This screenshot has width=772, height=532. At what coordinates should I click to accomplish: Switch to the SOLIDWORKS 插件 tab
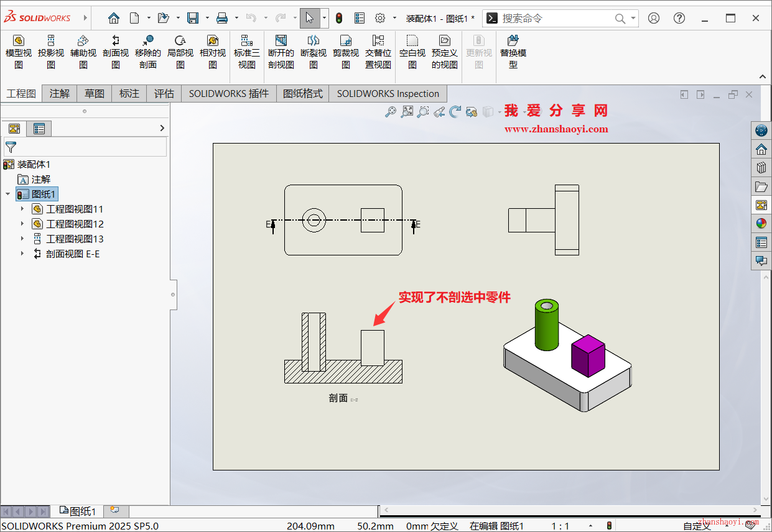229,93
